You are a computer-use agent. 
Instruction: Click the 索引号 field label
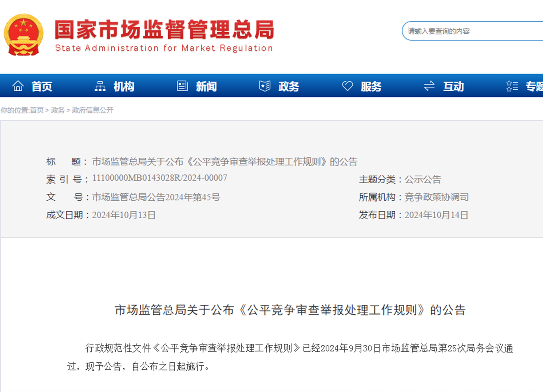(67, 179)
